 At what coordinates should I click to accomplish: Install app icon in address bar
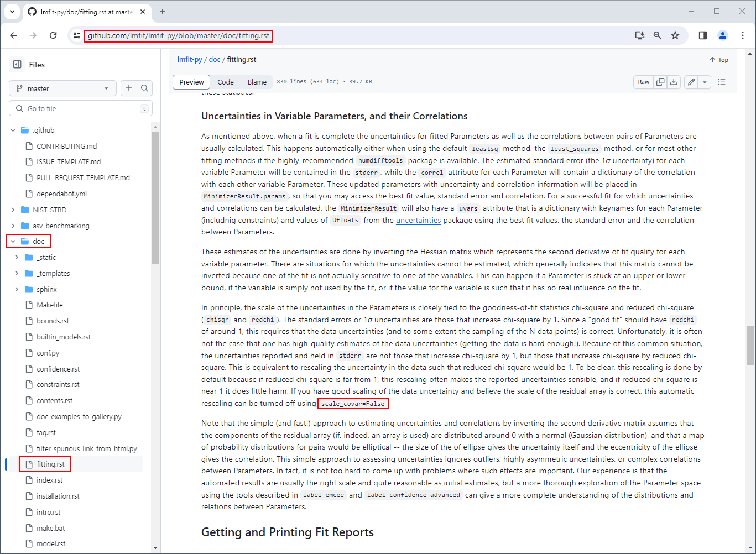pyautogui.click(x=640, y=35)
